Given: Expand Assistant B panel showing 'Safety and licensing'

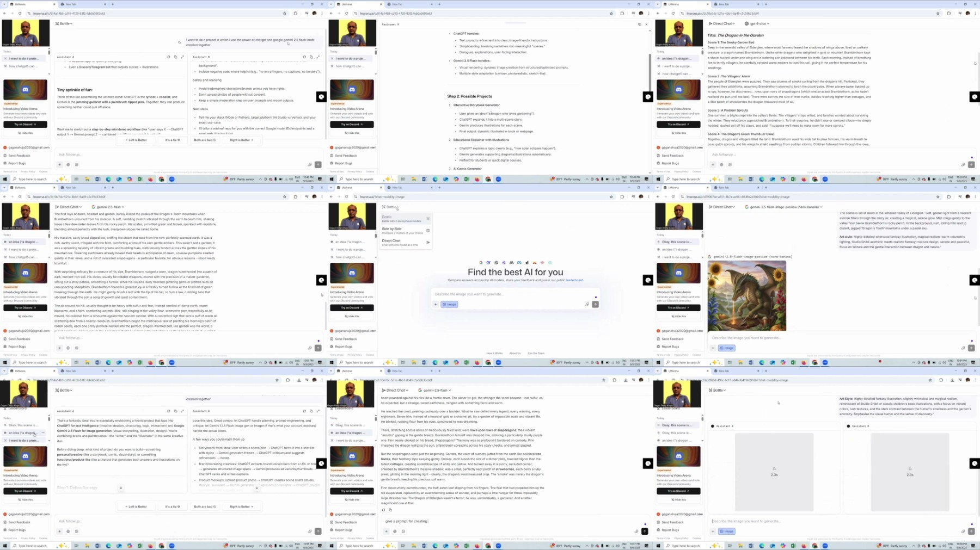Looking at the screenshot, I should pos(318,57).
